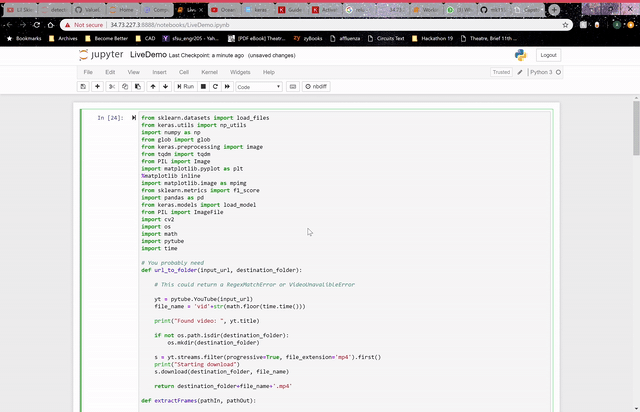Image resolution: width=640 pixels, height=412 pixels.
Task: Open the Become Better bookmark folder
Action: click(x=107, y=38)
